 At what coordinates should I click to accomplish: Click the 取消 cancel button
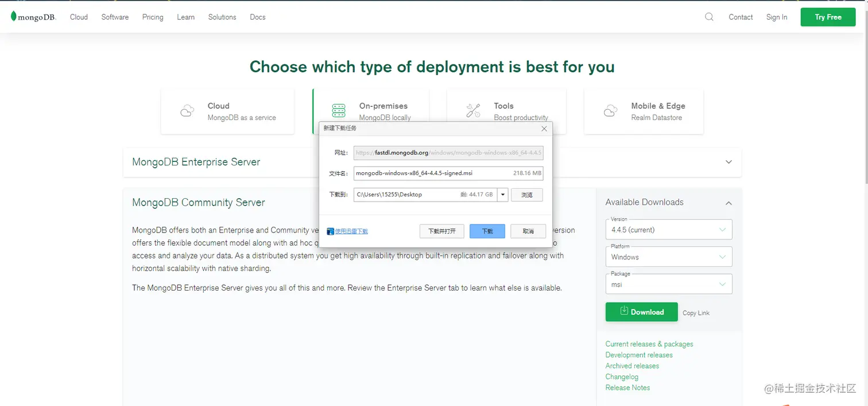click(x=528, y=231)
